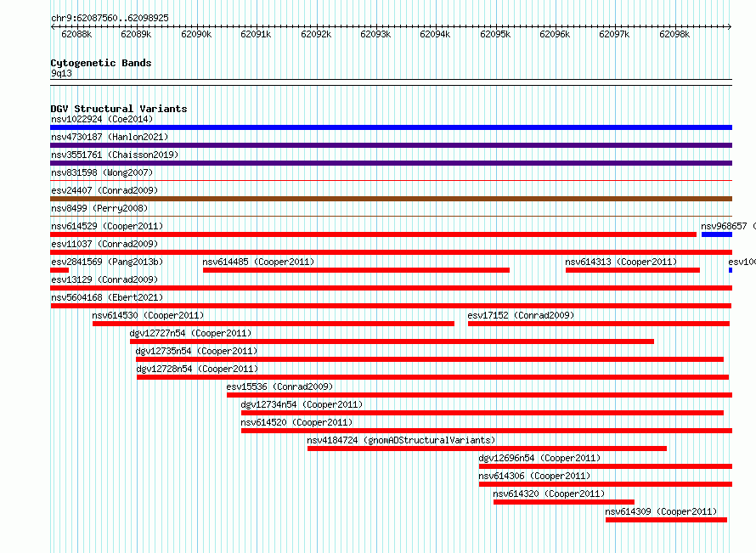756x553 pixels.
Task: Select the dgv12696n54 (Cooper2011) label
Action: 539,458
